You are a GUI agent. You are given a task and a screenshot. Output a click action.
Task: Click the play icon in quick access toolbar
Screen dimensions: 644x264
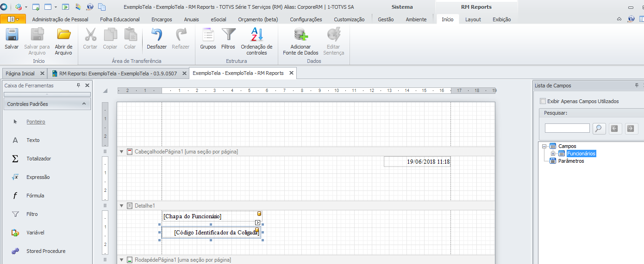[66, 7]
